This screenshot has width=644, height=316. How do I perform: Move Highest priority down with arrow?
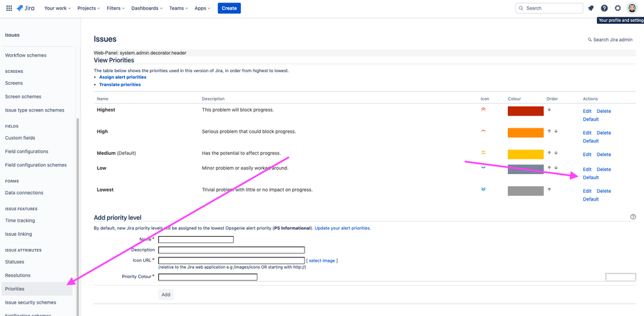click(549, 110)
